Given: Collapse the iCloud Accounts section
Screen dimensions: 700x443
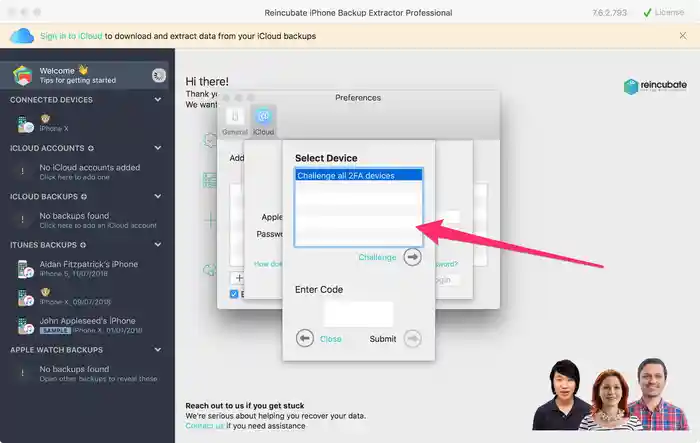Looking at the screenshot, I should (158, 148).
